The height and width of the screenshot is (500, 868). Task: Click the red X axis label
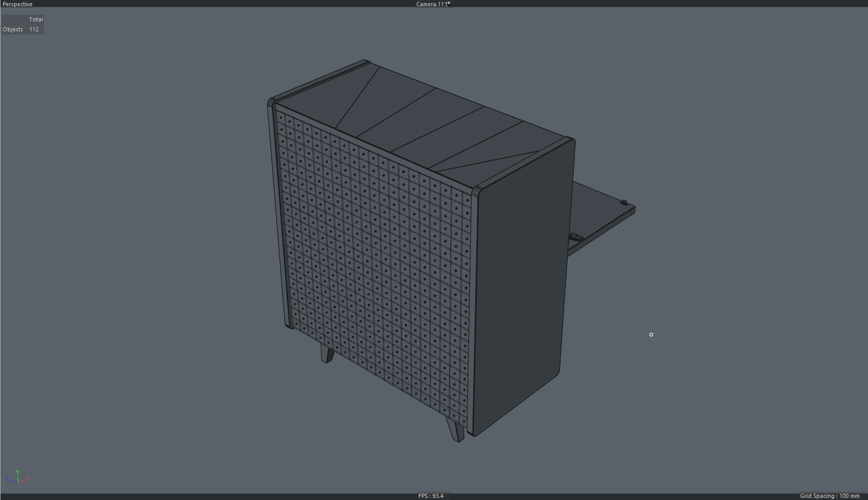(x=27, y=478)
